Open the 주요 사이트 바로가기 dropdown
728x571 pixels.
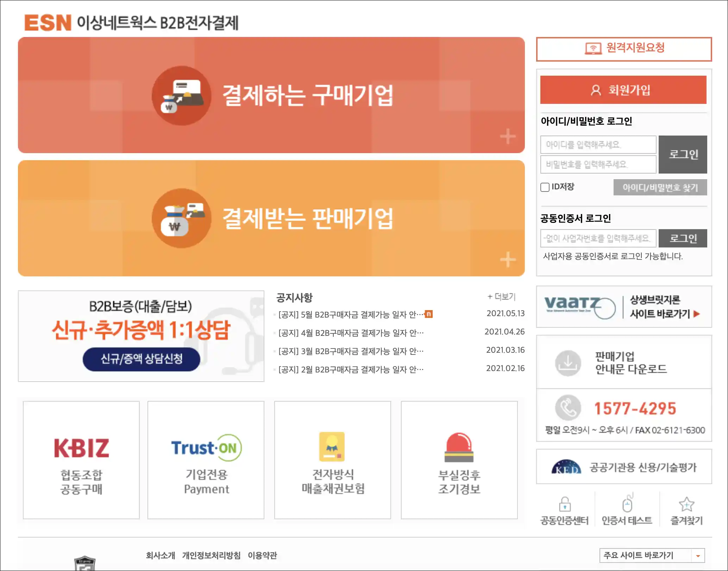[x=652, y=555]
